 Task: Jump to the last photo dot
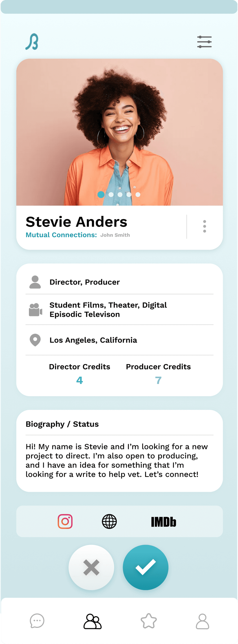[x=138, y=195]
